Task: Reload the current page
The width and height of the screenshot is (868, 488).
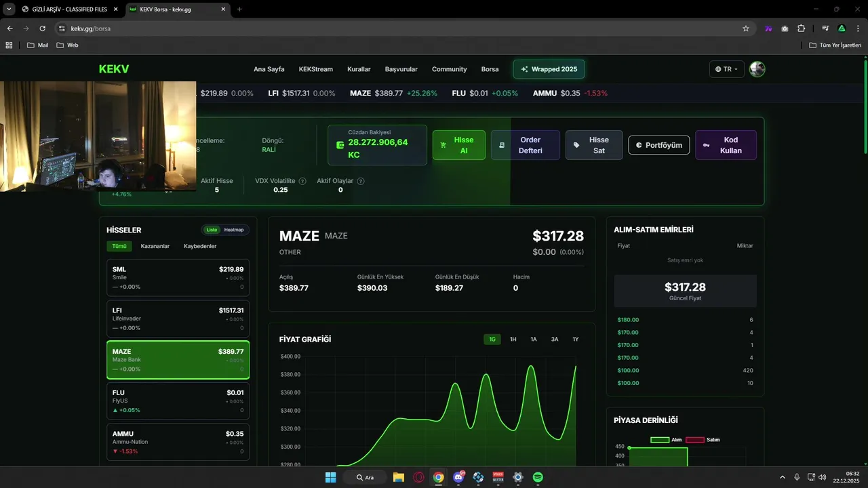Action: pyautogui.click(x=42, y=28)
